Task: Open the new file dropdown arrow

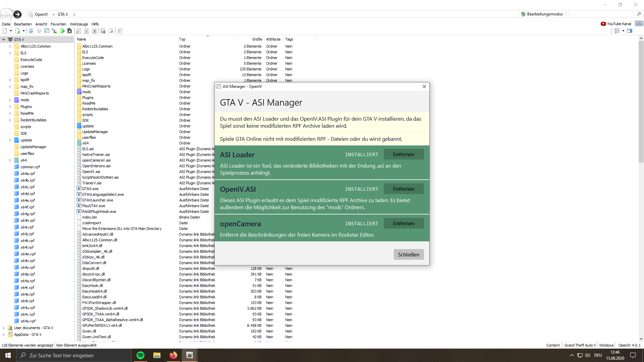Action: pyautogui.click(x=11, y=31)
